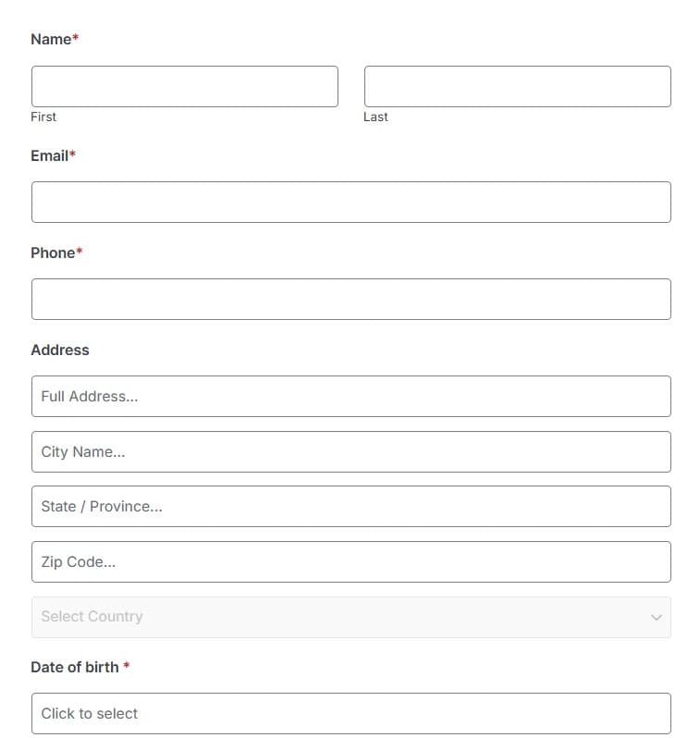The height and width of the screenshot is (738, 700).
Task: Click the Last name input field
Action: 517,87
